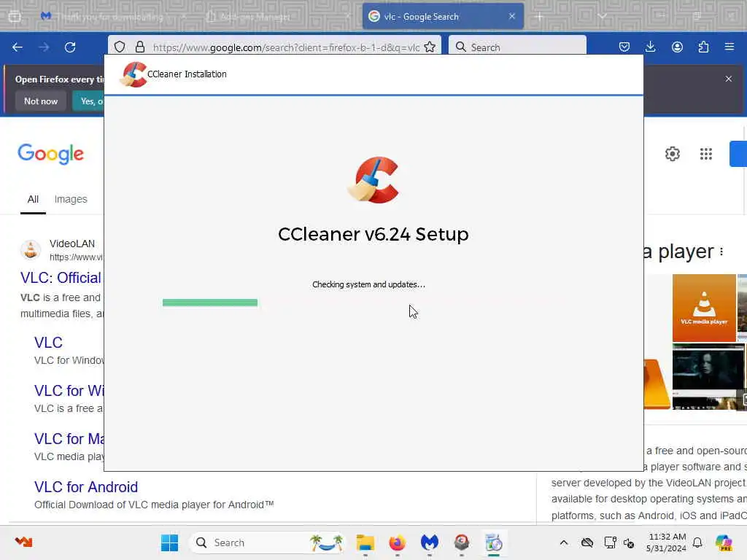Open the VLC for Android link
The height and width of the screenshot is (560, 747).
86,486
